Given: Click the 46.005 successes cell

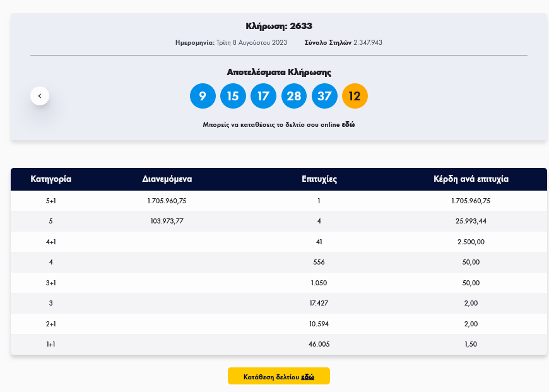Looking at the screenshot, I should pyautogui.click(x=319, y=344).
